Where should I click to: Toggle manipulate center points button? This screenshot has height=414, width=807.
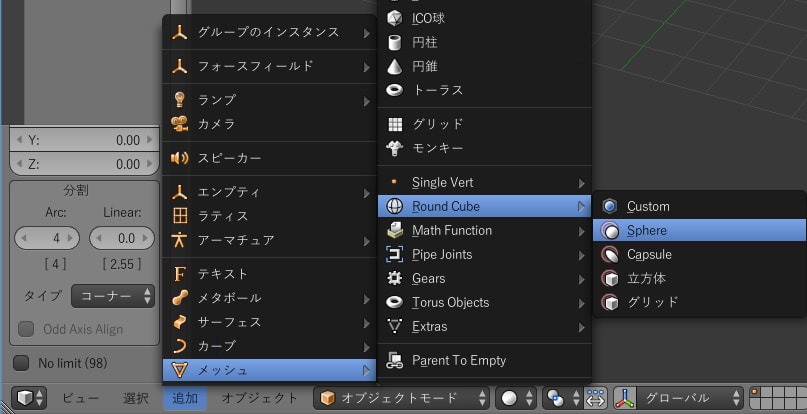point(595,398)
